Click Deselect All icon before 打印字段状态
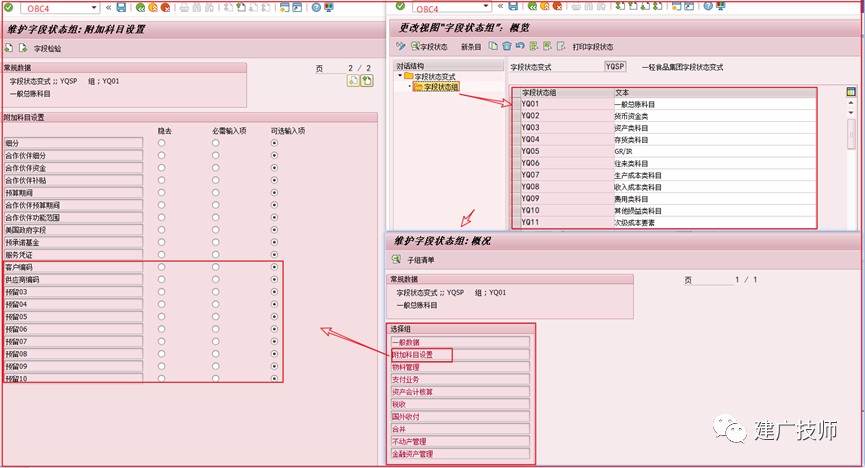 (x=561, y=46)
